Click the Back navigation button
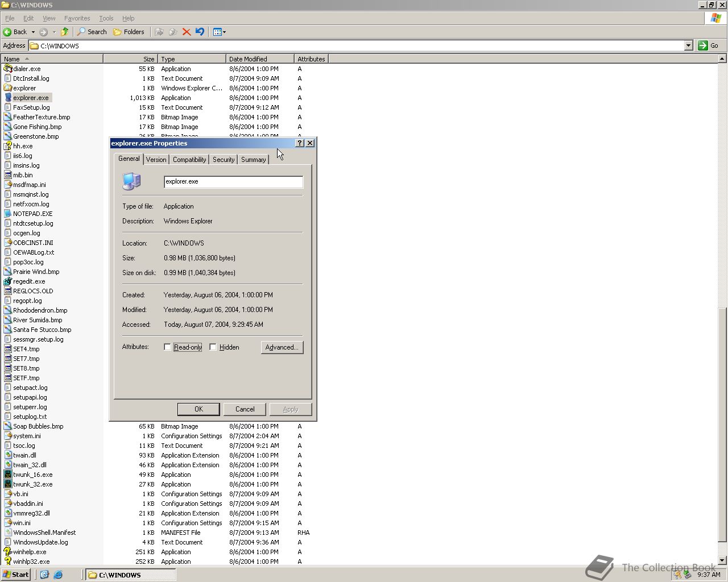 point(15,32)
